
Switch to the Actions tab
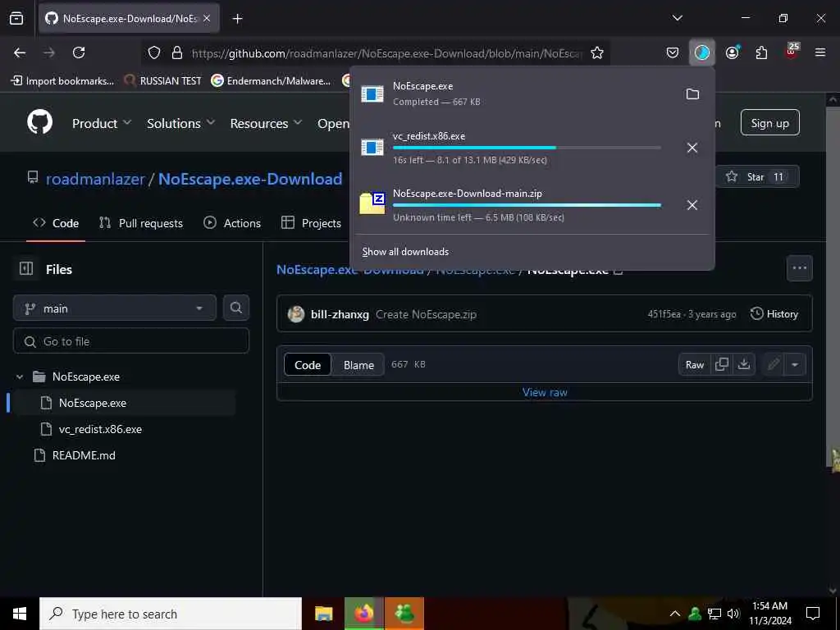point(232,223)
